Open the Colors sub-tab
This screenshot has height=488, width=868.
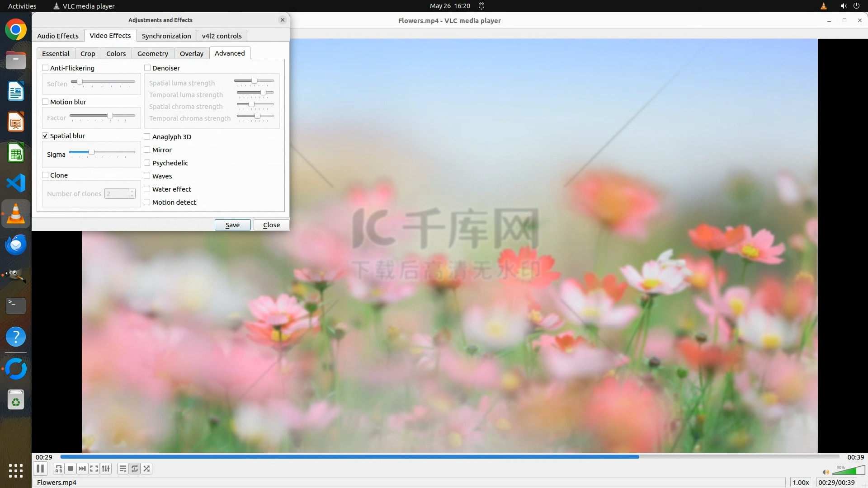(x=116, y=54)
